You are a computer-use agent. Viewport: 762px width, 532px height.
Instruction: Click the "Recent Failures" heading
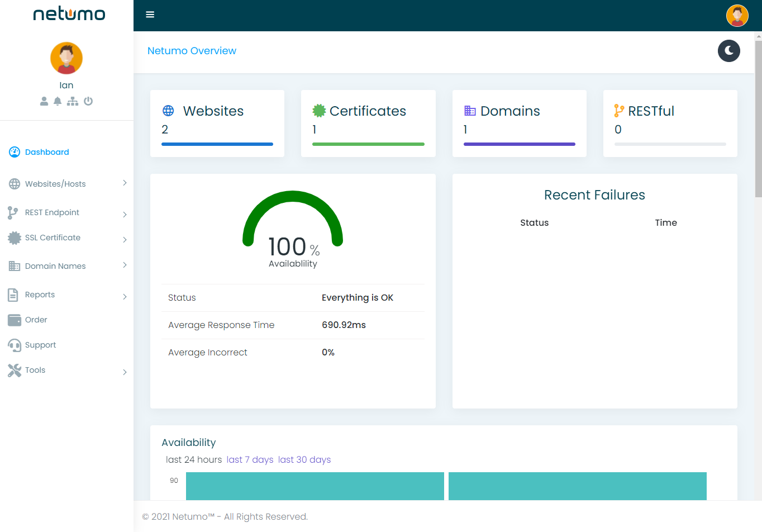[594, 195]
